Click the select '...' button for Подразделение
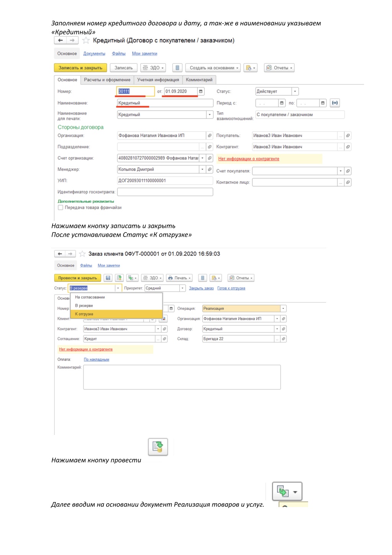This screenshot has height=555, width=392. click(203, 147)
